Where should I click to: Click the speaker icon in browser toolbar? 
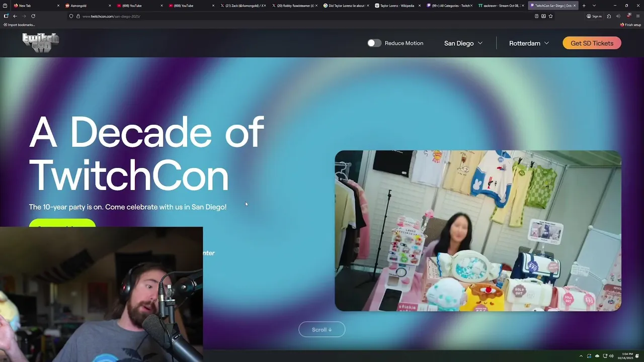618,16
